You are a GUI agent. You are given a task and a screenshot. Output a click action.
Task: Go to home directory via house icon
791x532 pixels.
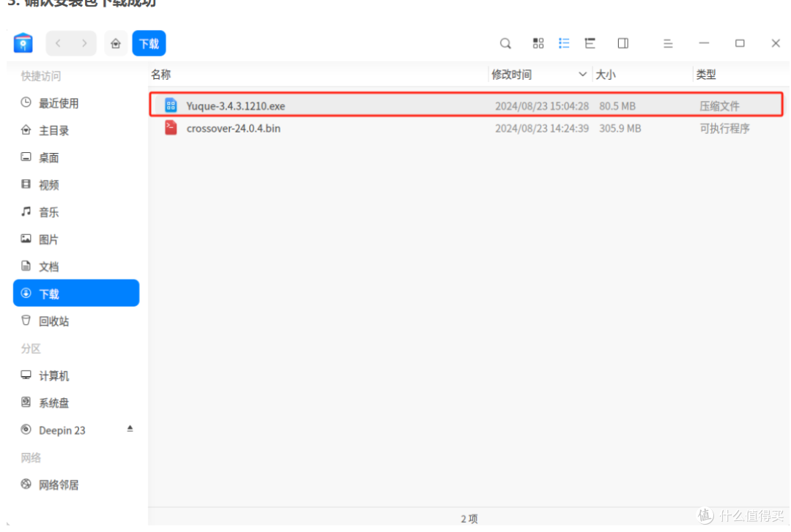pyautogui.click(x=116, y=43)
